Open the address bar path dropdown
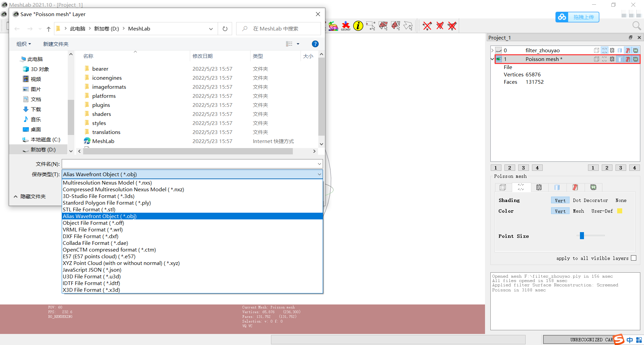The image size is (644, 345). (211, 29)
